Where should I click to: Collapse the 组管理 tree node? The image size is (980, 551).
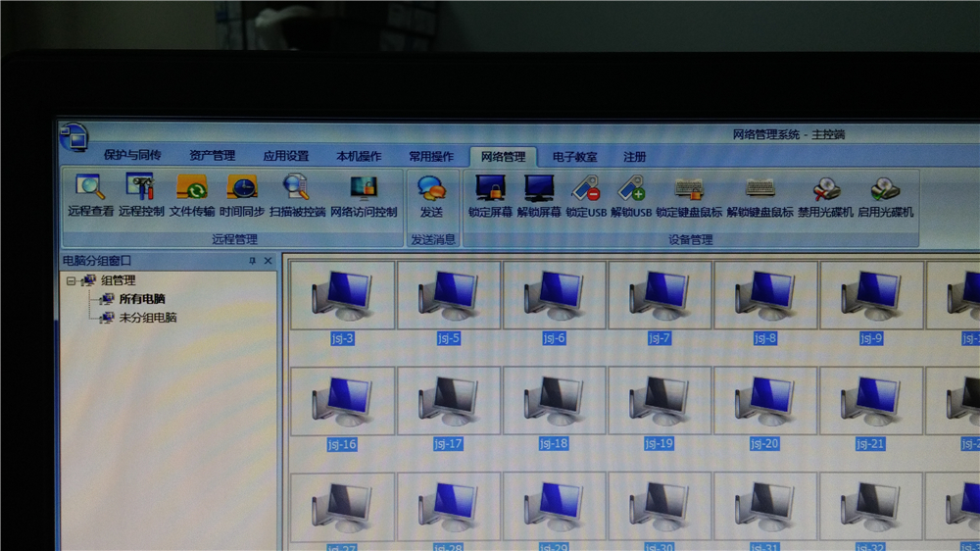coord(71,281)
